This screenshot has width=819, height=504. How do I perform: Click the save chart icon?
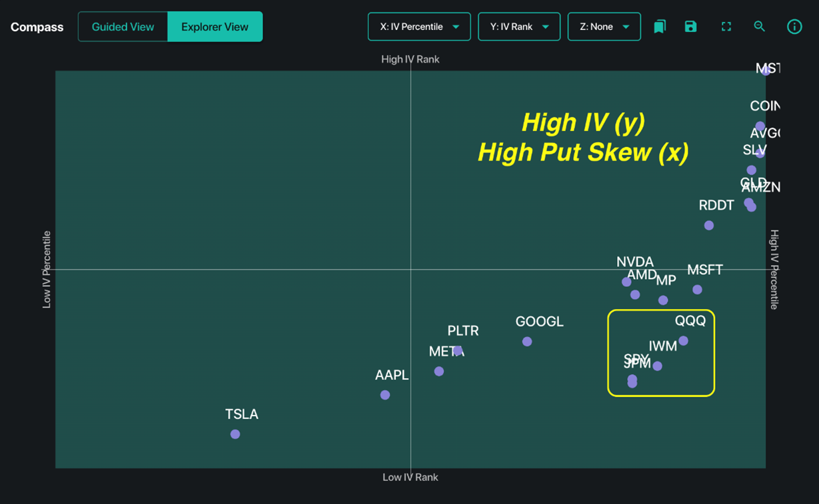(690, 27)
